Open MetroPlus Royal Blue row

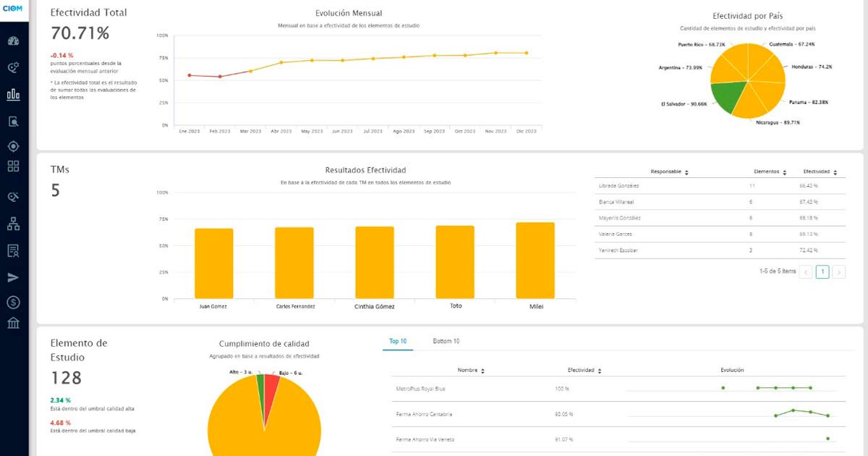618,389
